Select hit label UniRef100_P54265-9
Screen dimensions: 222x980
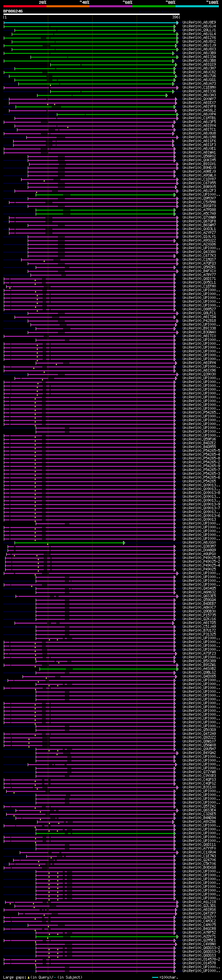coord(201,466)
